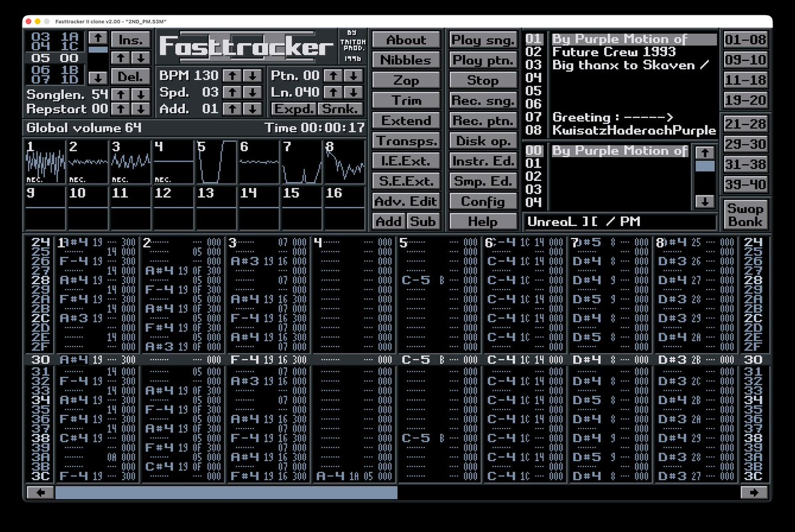Image resolution: width=795 pixels, height=532 pixels.
Task: Decrease pattern length Ln. down arrow
Action: click(x=354, y=92)
